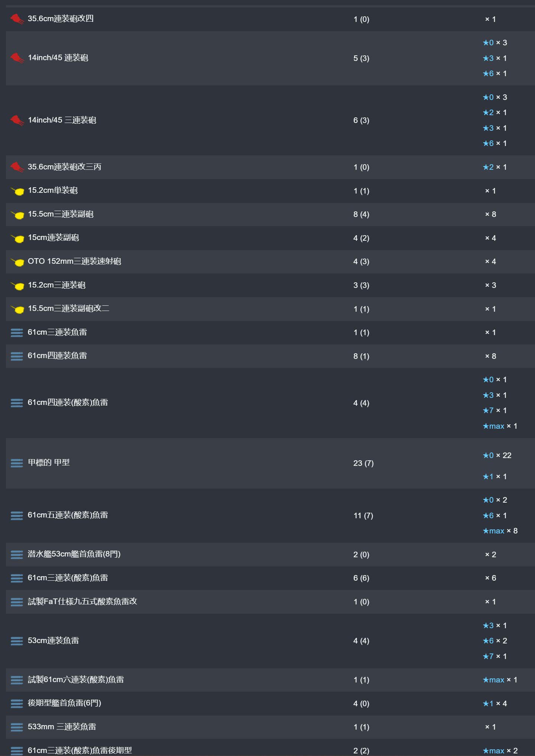Click the torpedo icon beside 後期型艦首魚雷(6門)
The width and height of the screenshot is (535, 756).
(x=17, y=704)
